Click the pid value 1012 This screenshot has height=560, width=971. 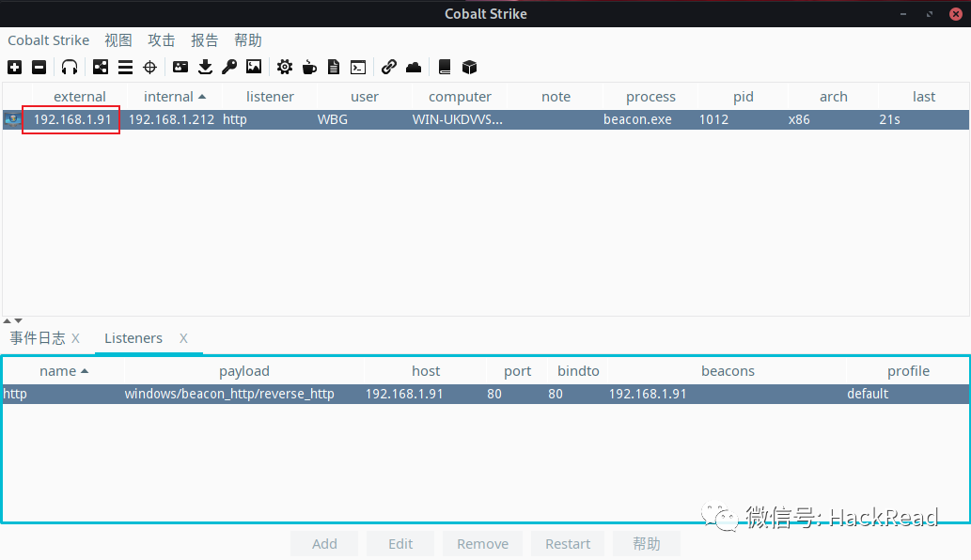713,119
